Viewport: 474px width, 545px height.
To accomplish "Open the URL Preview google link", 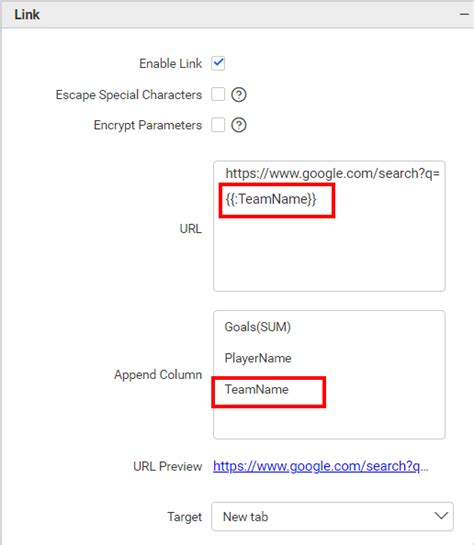I will [x=320, y=466].
